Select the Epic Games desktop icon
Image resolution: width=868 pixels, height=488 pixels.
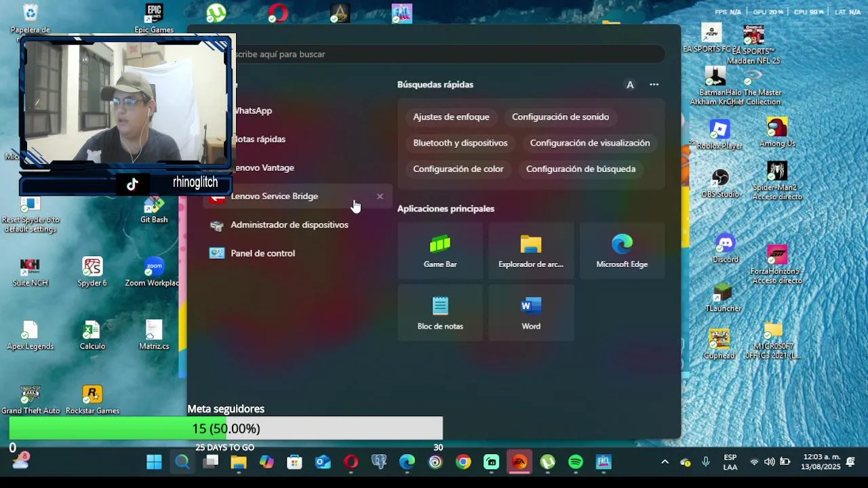[154, 18]
